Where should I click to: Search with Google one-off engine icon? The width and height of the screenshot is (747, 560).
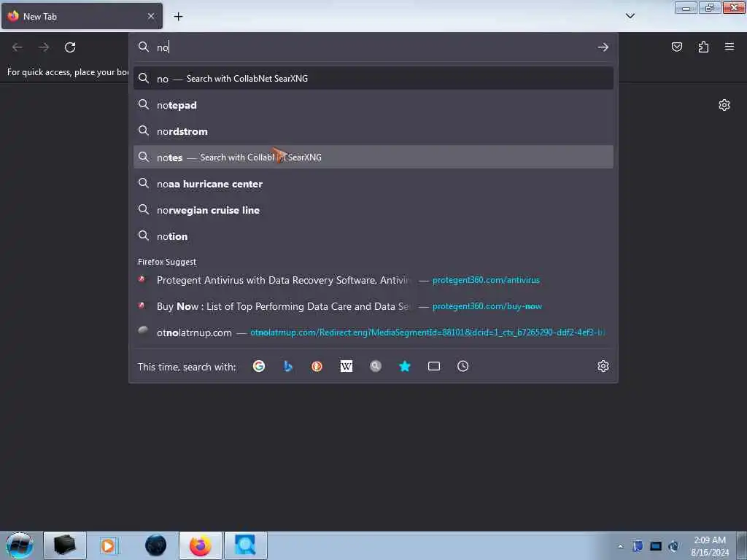pyautogui.click(x=259, y=366)
